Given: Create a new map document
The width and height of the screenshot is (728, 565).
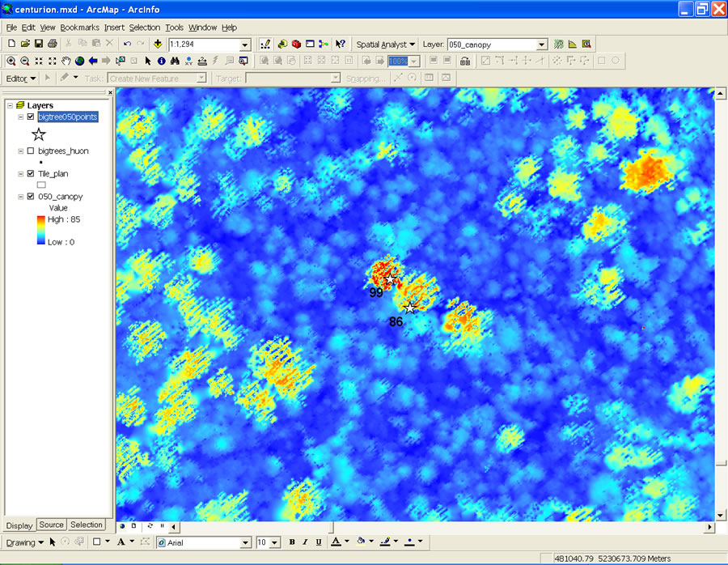Looking at the screenshot, I should click(x=11, y=44).
